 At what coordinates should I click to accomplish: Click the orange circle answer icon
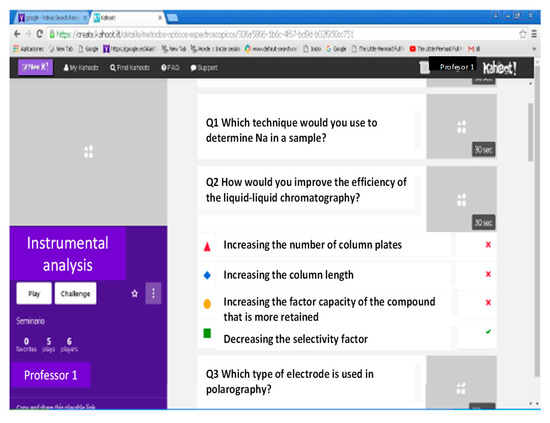pos(207,304)
